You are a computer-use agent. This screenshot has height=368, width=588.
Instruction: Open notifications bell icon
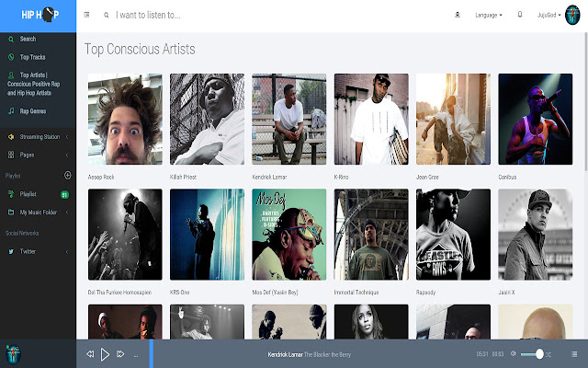point(520,15)
